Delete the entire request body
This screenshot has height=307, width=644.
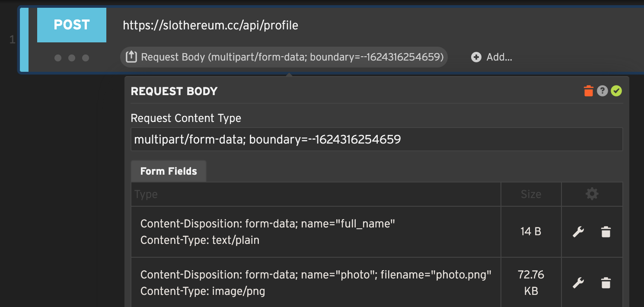click(588, 91)
